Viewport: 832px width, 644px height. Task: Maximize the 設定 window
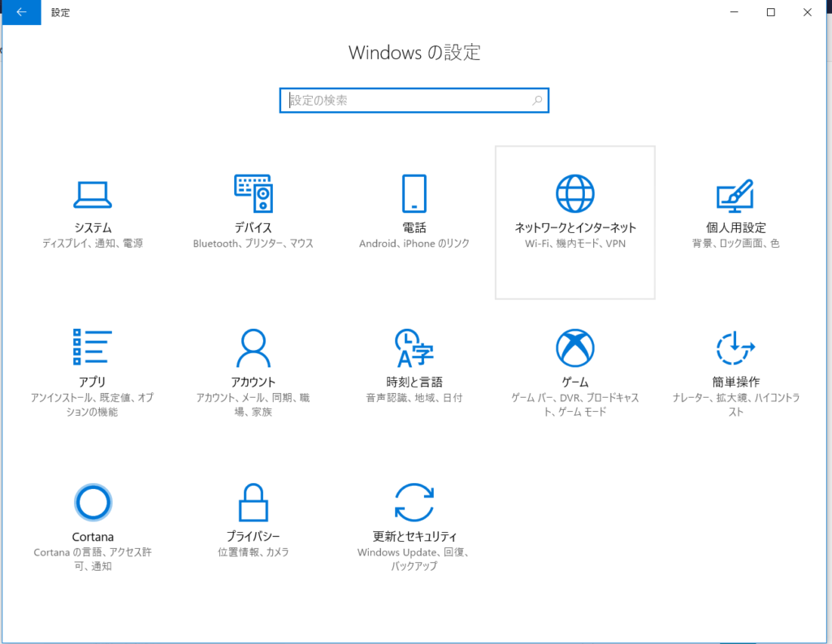[771, 12]
